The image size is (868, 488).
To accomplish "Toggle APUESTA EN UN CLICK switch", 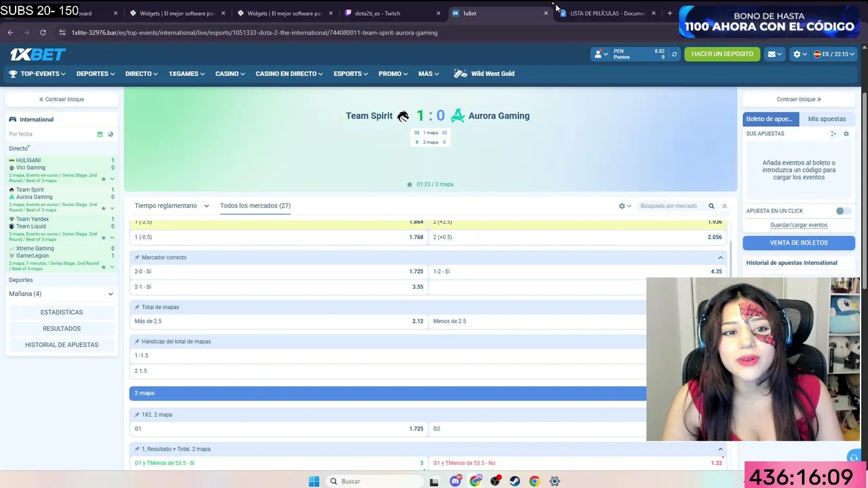I will pyautogui.click(x=843, y=211).
